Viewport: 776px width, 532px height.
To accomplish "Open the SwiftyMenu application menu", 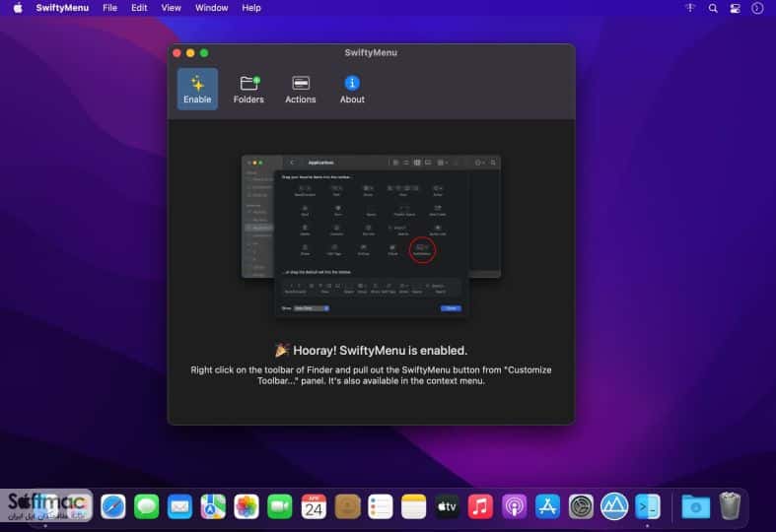I will click(x=62, y=8).
